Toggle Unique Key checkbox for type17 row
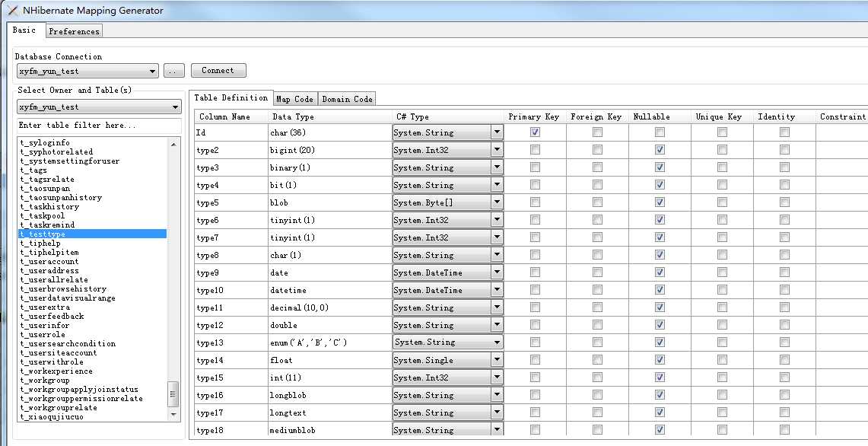The height and width of the screenshot is (446, 868). pos(723,413)
